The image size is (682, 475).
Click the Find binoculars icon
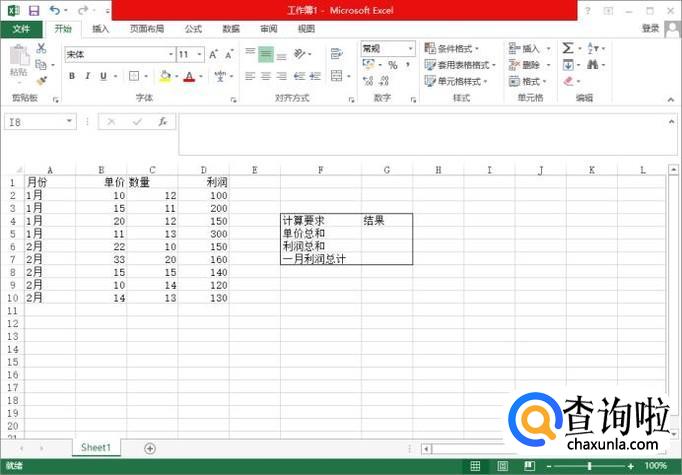tap(592, 65)
